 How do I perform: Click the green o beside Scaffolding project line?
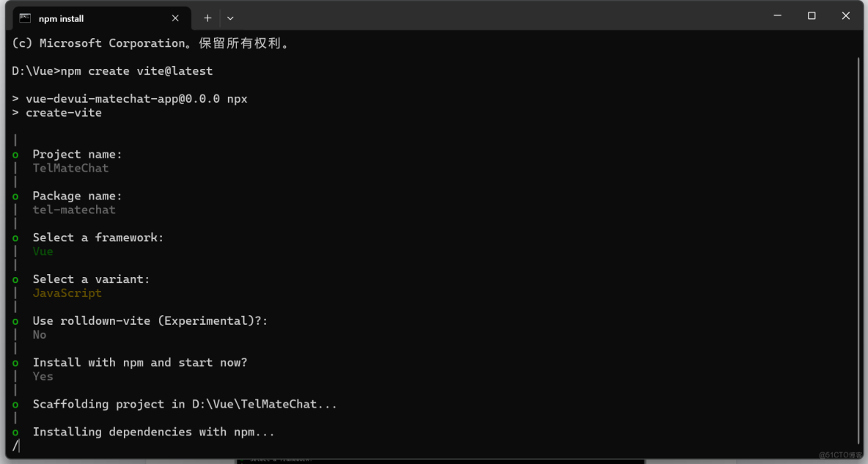tap(15, 404)
